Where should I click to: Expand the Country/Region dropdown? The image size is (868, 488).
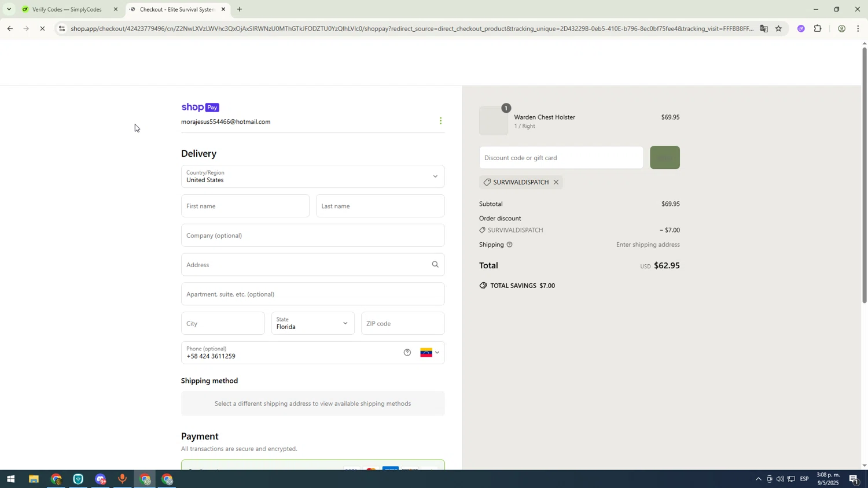click(312, 176)
